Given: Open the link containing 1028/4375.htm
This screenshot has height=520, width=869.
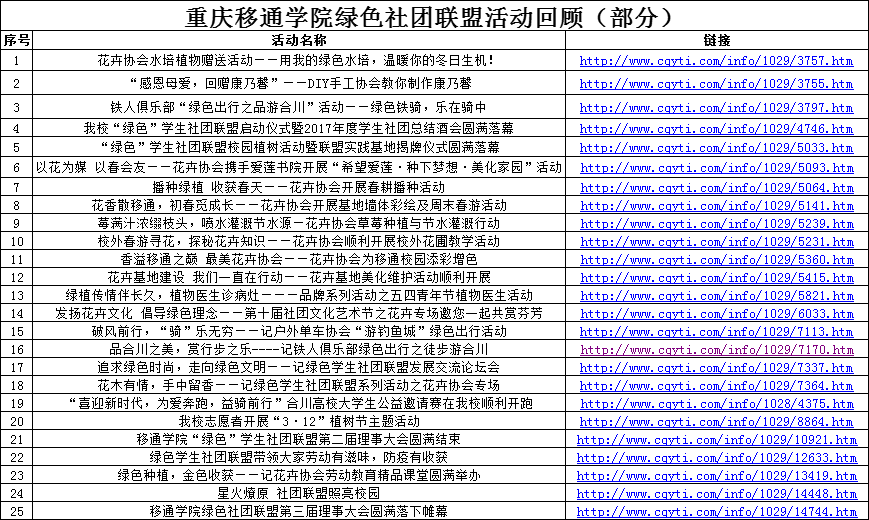Looking at the screenshot, I should [x=717, y=404].
